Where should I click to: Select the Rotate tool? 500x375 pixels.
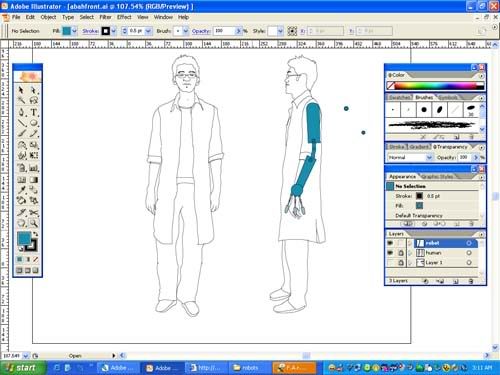(21, 145)
